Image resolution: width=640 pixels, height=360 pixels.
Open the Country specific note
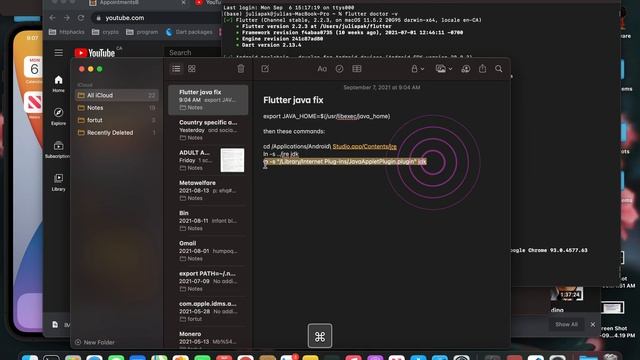pos(208,130)
